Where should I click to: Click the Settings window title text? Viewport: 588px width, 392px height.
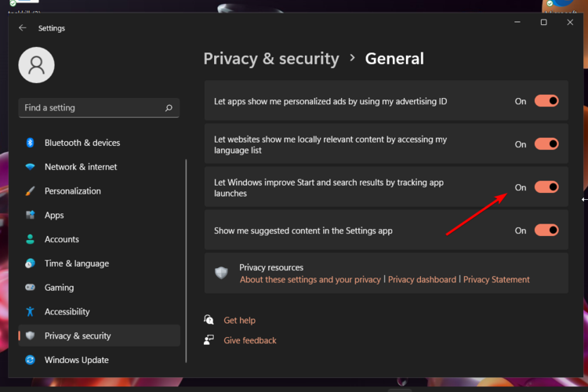pos(52,28)
